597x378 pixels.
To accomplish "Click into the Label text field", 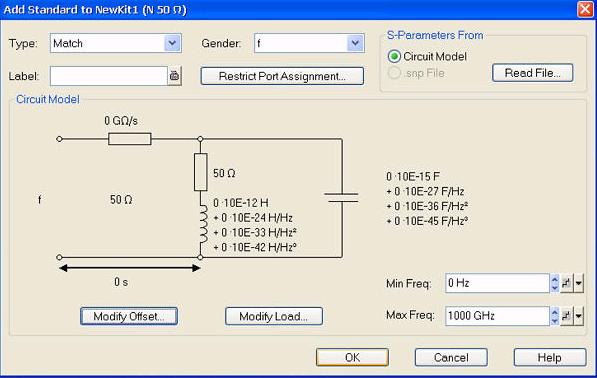I will [109, 76].
